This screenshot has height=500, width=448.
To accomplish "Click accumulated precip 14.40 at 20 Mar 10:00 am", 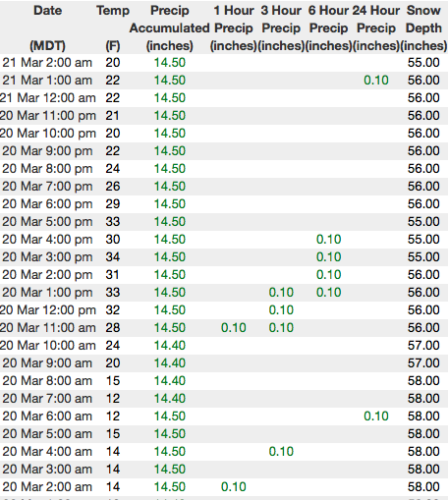I will 170,346.
